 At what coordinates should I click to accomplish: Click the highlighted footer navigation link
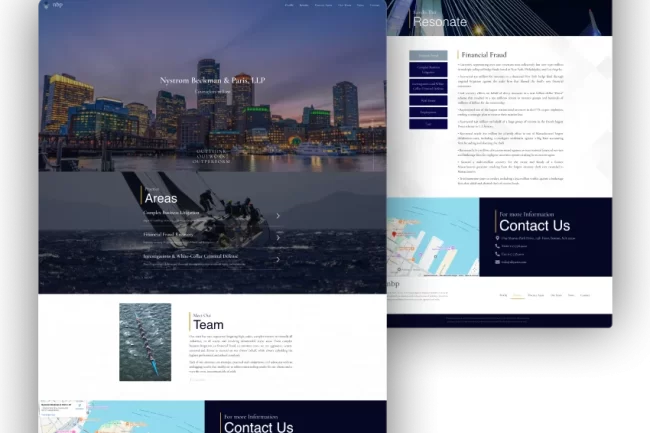click(x=517, y=295)
